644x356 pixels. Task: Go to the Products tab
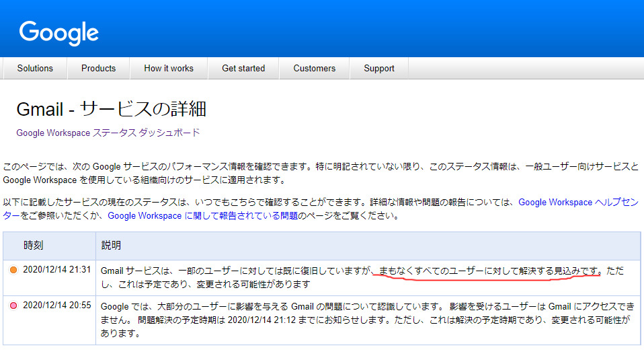pos(98,68)
